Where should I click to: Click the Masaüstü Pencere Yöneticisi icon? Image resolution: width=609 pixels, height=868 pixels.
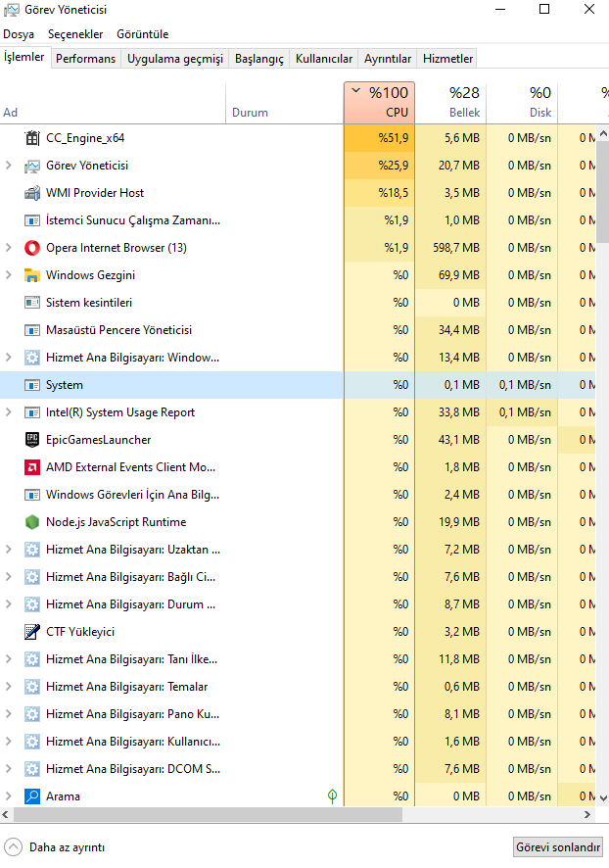[32, 330]
